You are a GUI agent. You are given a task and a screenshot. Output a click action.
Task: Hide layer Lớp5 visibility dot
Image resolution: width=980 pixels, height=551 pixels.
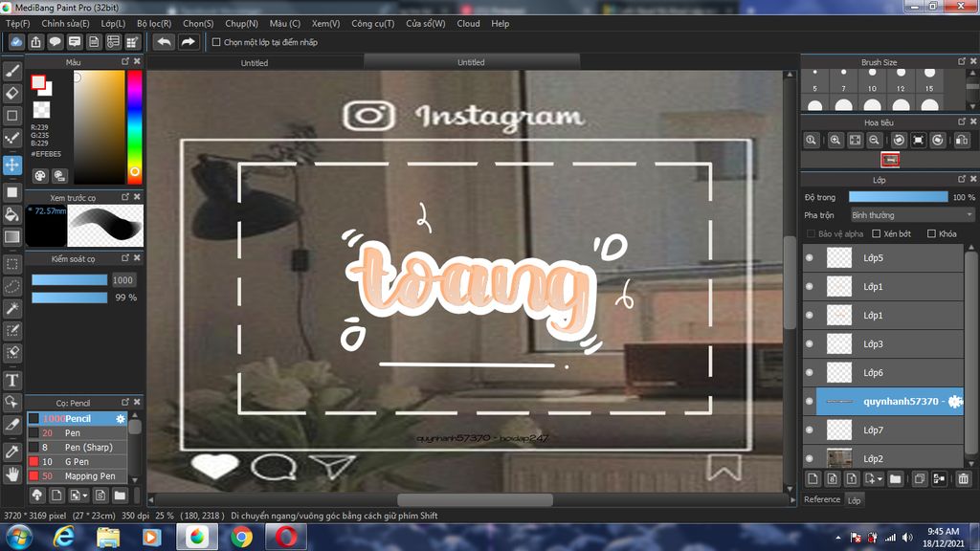click(810, 257)
